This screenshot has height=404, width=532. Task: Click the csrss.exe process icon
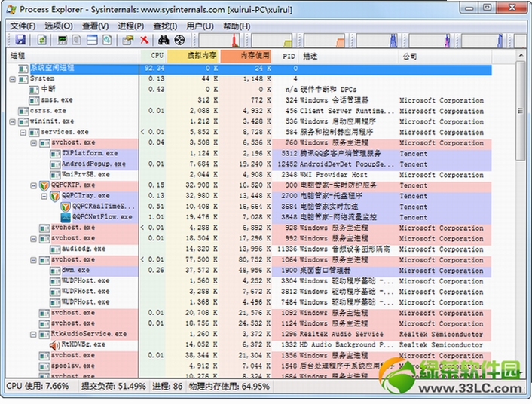tap(23, 111)
